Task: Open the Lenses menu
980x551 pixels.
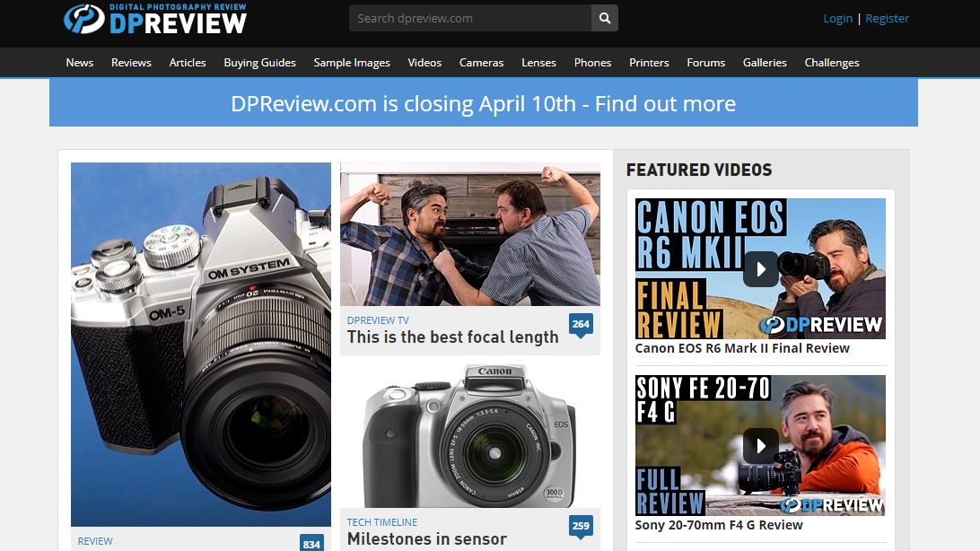Action: (538, 63)
